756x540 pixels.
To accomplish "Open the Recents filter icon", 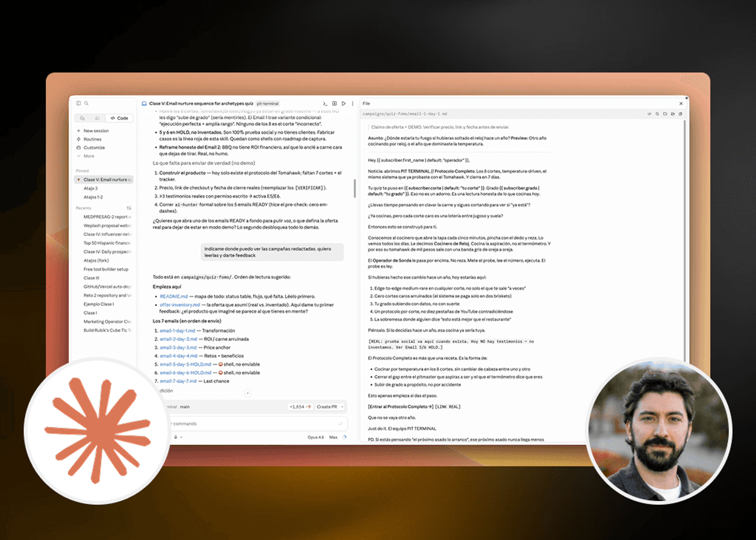I will pyautogui.click(x=129, y=208).
